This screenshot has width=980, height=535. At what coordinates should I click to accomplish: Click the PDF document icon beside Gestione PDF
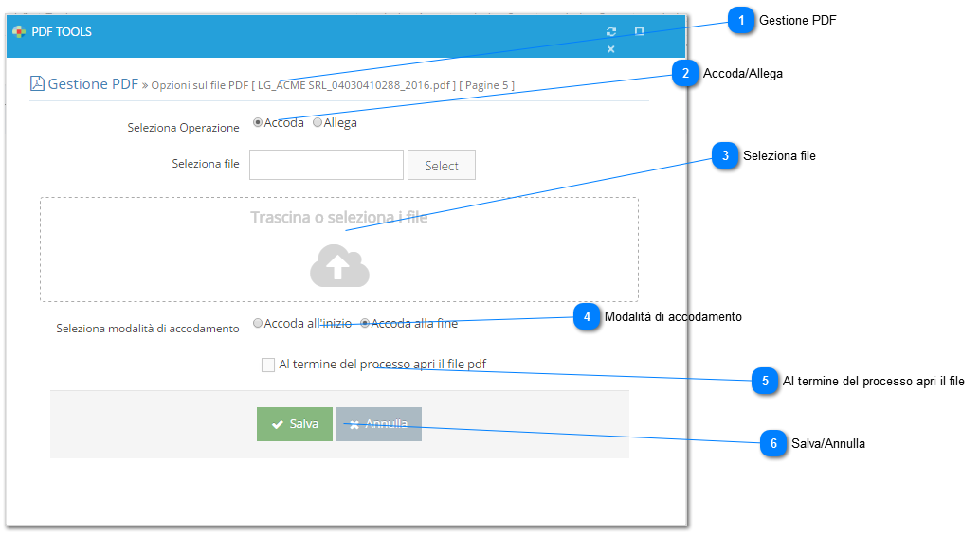37,83
